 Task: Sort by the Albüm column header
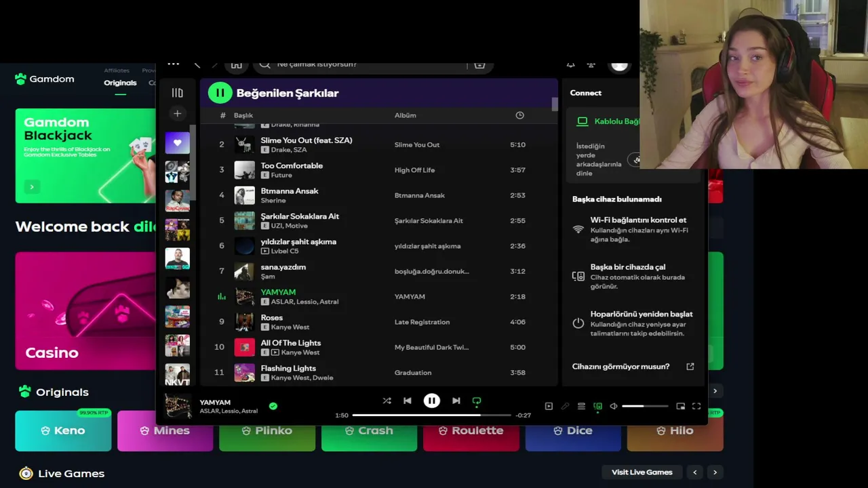pyautogui.click(x=406, y=115)
